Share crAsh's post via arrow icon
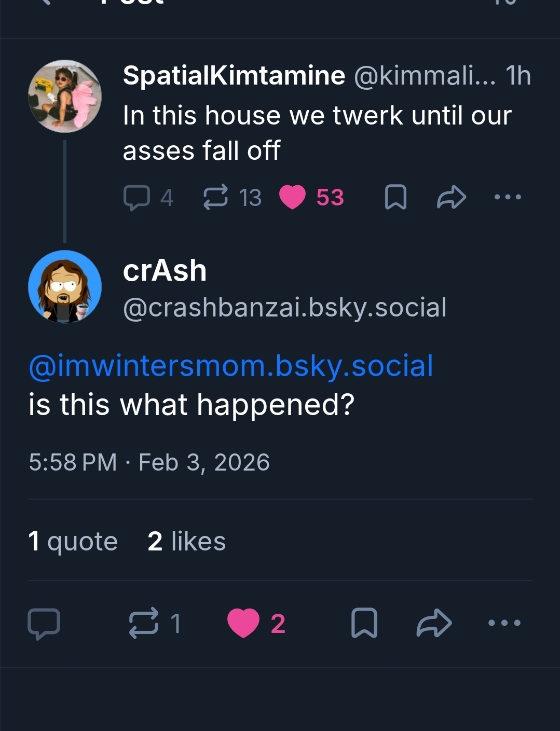The height and width of the screenshot is (731, 560). [x=434, y=623]
